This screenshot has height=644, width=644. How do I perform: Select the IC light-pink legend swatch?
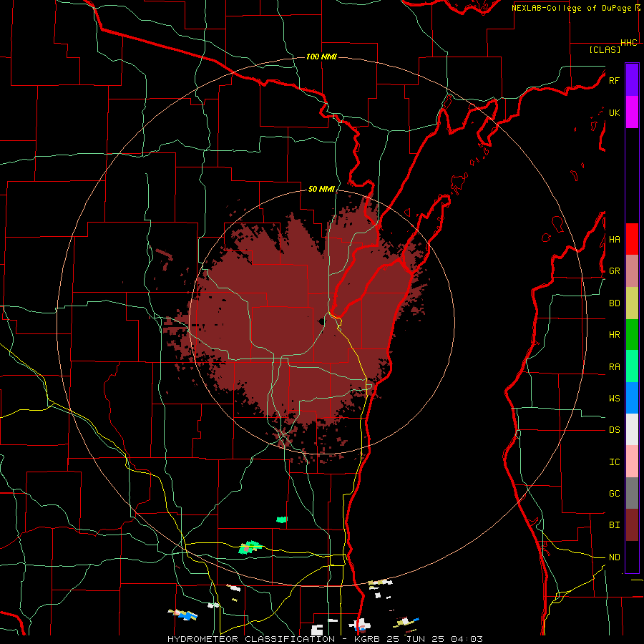pos(632,462)
